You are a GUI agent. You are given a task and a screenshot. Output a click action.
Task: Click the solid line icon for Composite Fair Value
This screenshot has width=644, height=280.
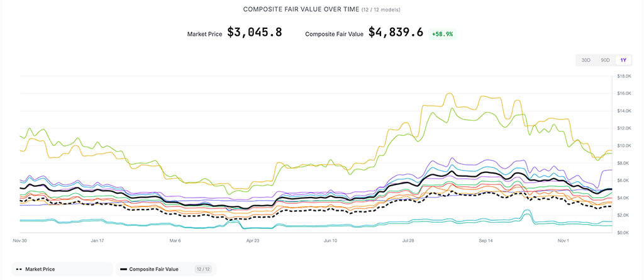pyautogui.click(x=123, y=269)
